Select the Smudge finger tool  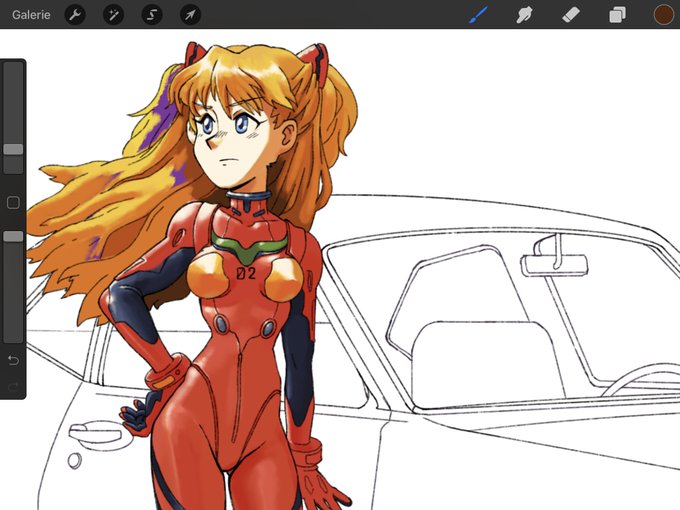point(524,15)
